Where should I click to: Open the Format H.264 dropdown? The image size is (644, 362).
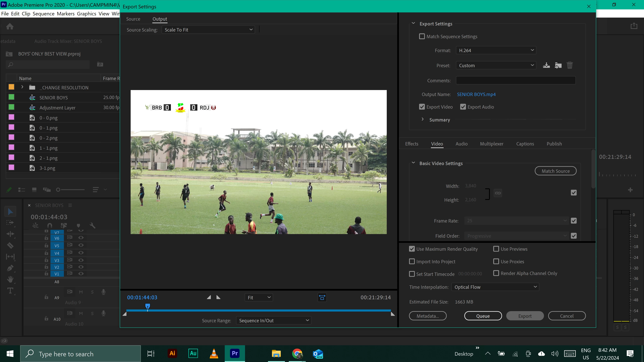tap(496, 50)
